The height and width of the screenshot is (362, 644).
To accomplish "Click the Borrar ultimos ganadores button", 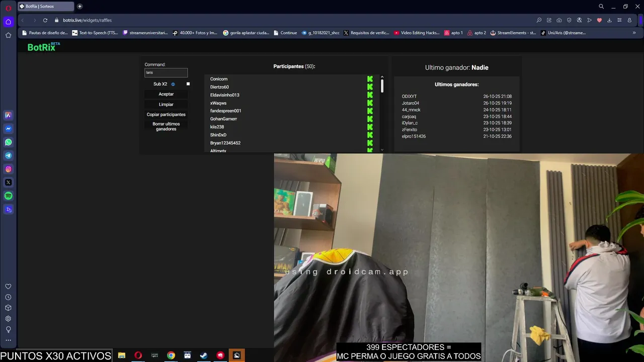I will (166, 126).
